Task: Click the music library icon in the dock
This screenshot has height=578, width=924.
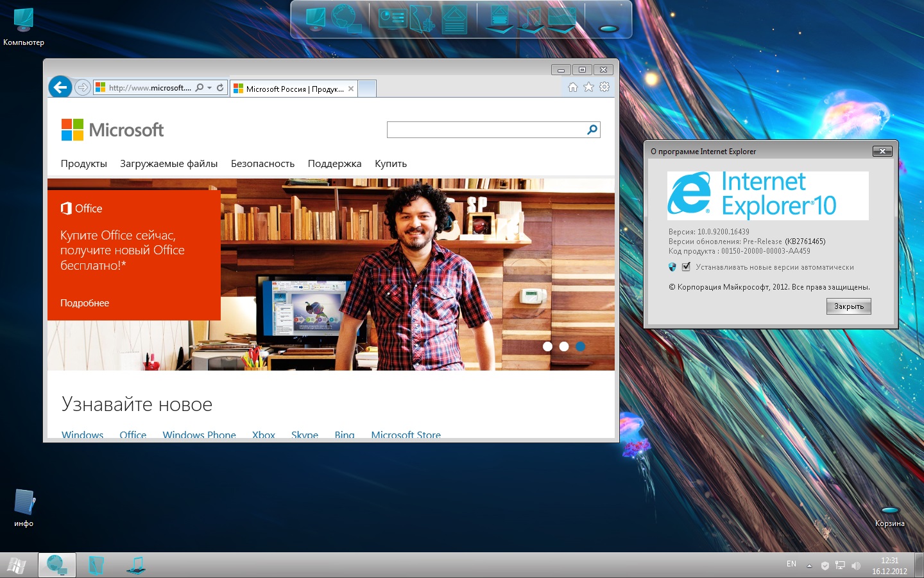Action: click(x=531, y=19)
